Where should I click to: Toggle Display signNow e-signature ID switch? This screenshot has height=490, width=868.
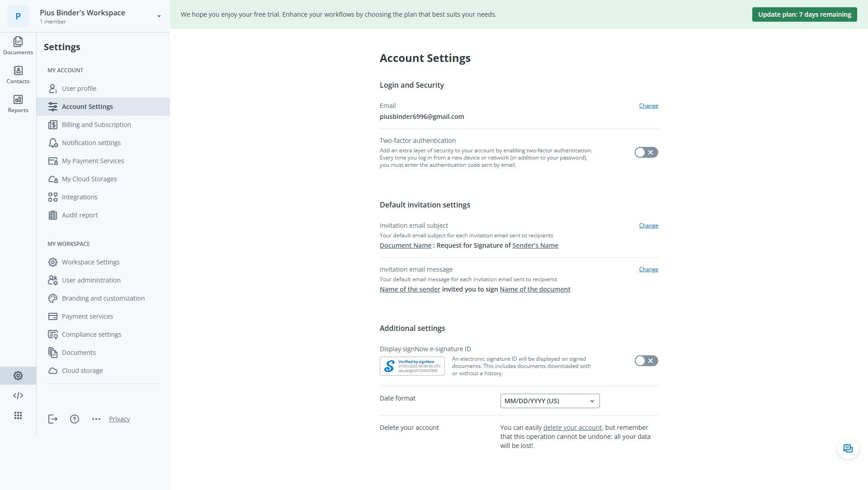click(x=646, y=361)
